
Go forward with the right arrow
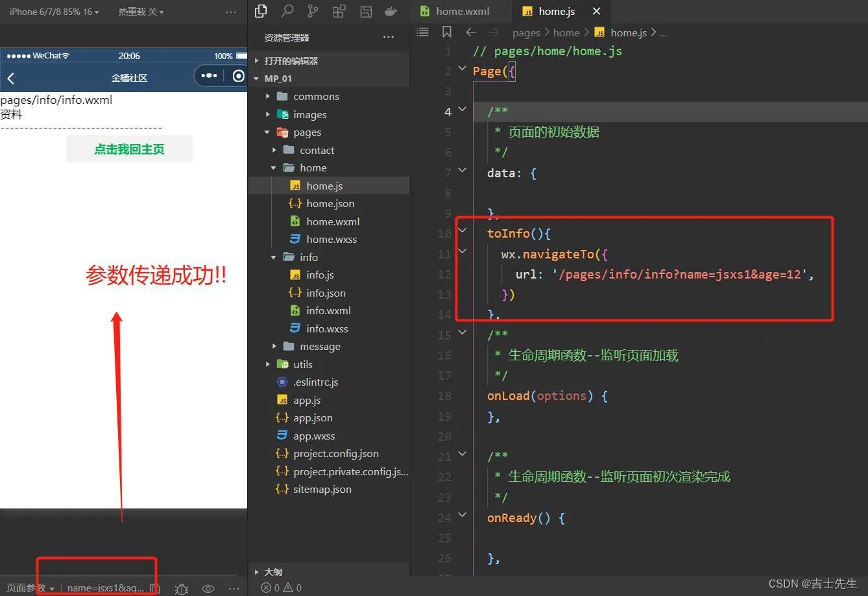(494, 32)
